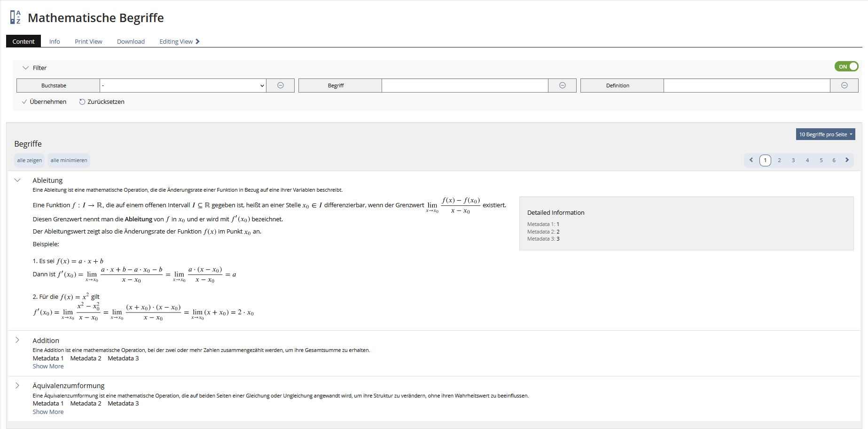Open the 10 Begriffe pro Seite dropdown
868x429 pixels.
(x=825, y=134)
